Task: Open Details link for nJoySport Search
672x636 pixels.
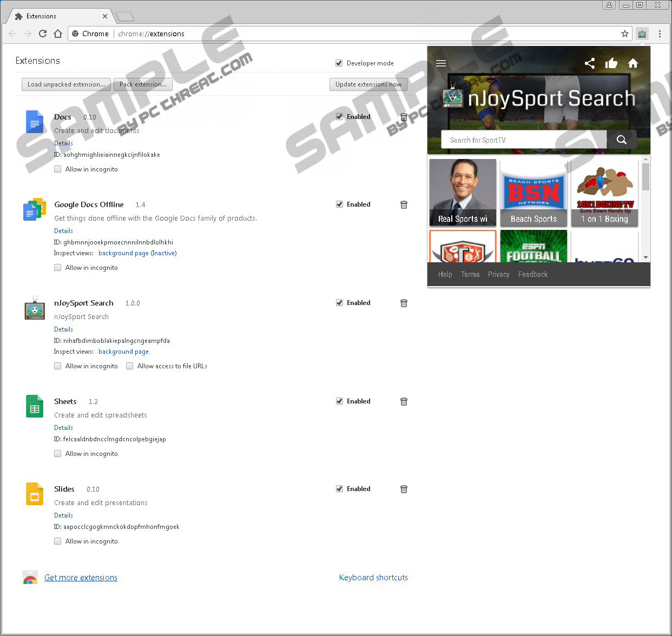Action: tap(63, 329)
